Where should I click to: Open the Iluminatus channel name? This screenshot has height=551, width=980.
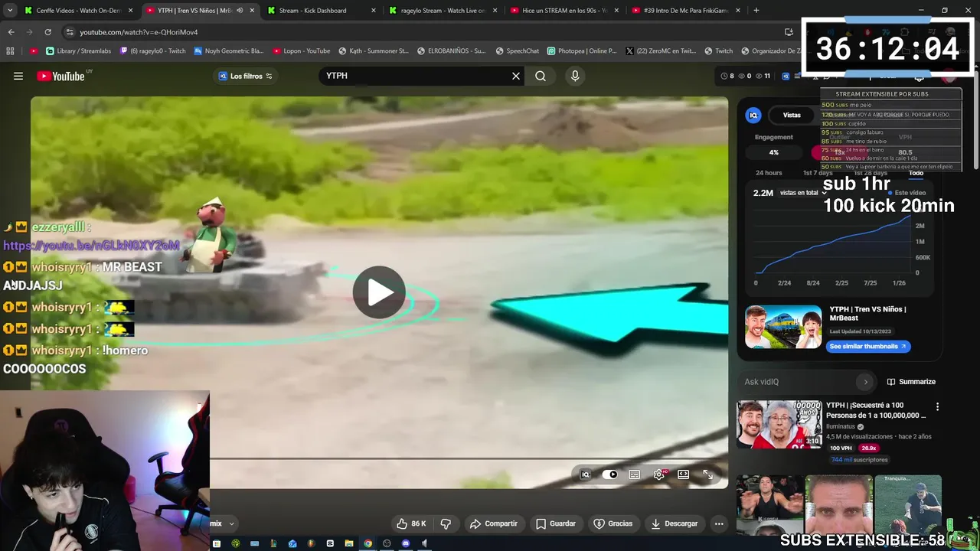[x=841, y=426]
